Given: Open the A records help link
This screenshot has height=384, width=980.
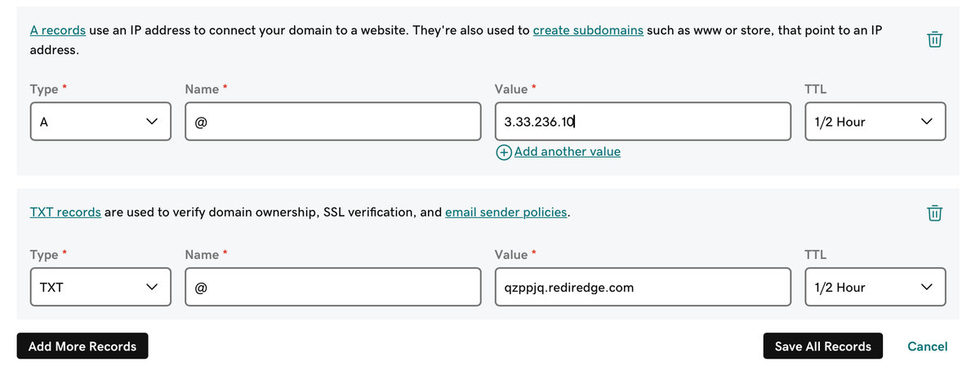Looking at the screenshot, I should click(57, 30).
